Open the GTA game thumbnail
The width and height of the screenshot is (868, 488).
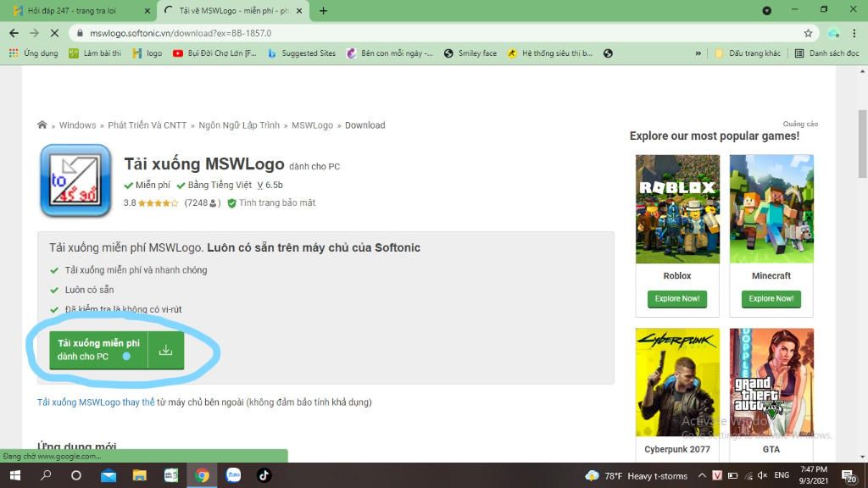771,382
